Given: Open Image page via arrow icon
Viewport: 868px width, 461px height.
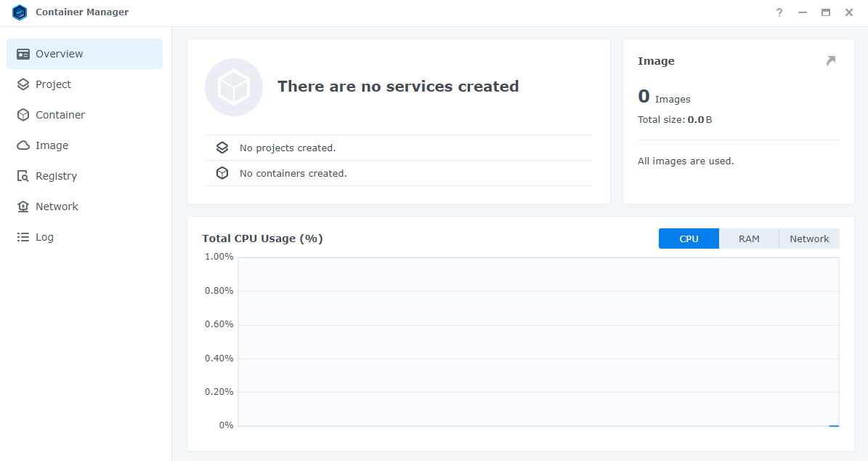Looking at the screenshot, I should point(830,60).
